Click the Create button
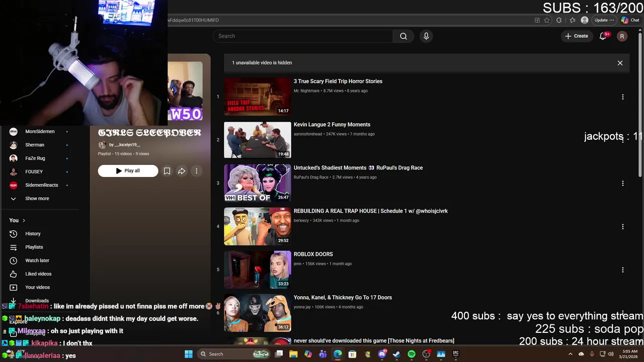The width and height of the screenshot is (644, 362). (577, 36)
